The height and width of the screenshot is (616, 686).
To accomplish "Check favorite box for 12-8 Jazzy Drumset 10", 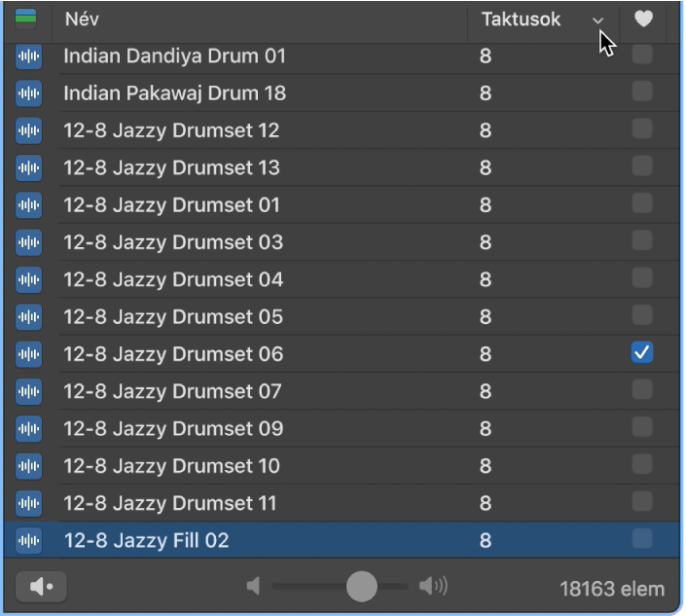I will click(x=642, y=465).
